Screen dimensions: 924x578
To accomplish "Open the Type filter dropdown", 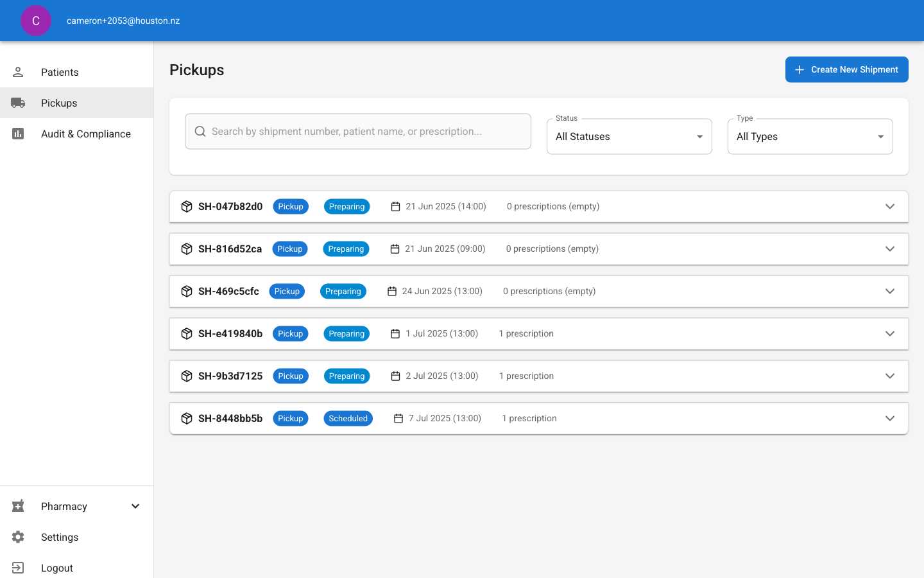I will [x=810, y=136].
